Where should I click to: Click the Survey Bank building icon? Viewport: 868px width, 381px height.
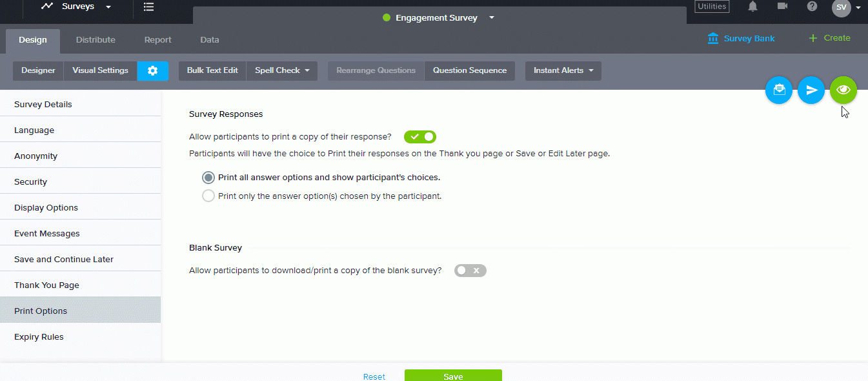click(x=713, y=38)
